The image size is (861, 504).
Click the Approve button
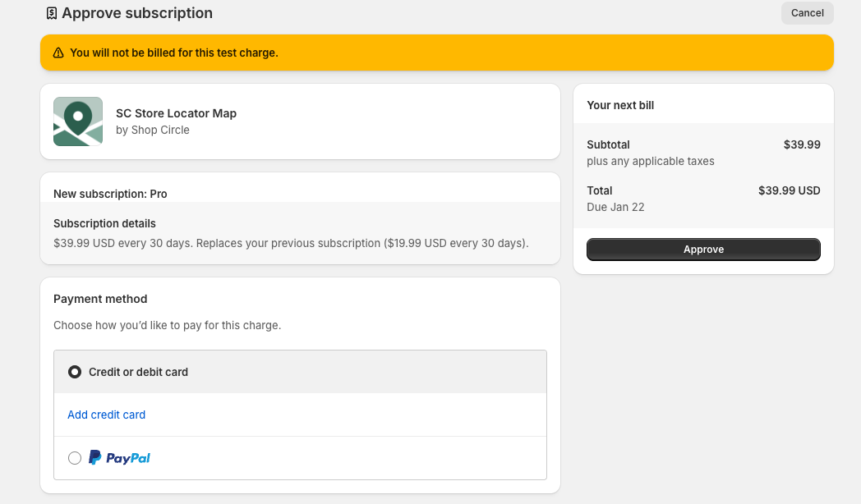[703, 250]
